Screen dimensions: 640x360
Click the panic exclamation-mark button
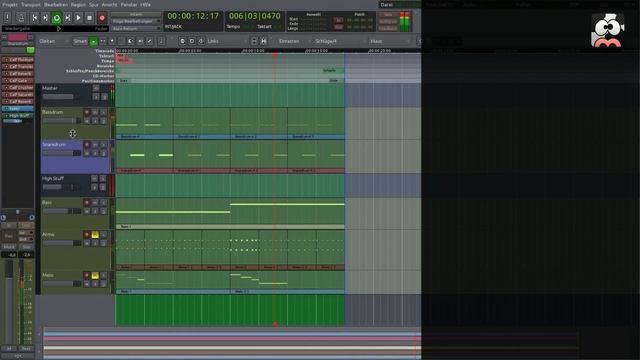click(x=7, y=18)
